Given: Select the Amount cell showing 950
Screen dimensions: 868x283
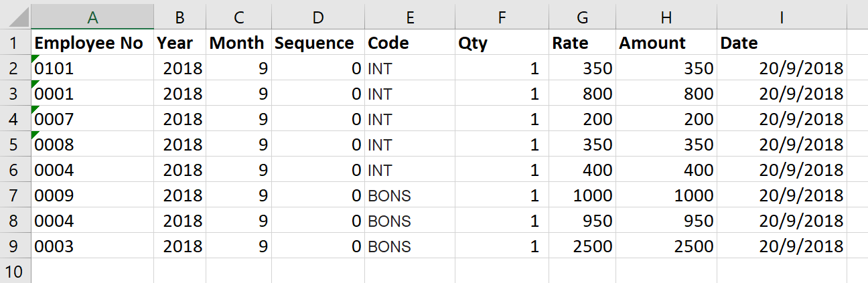Looking at the screenshot, I should click(x=666, y=221).
